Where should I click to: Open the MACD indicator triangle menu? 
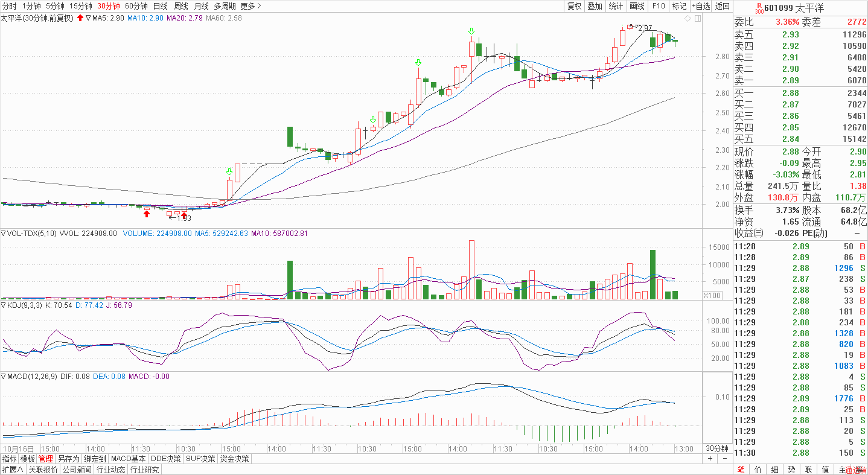[3, 376]
